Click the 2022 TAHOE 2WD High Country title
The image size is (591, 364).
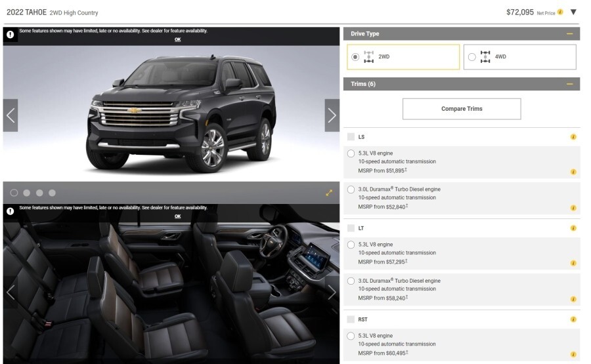pyautogui.click(x=53, y=12)
